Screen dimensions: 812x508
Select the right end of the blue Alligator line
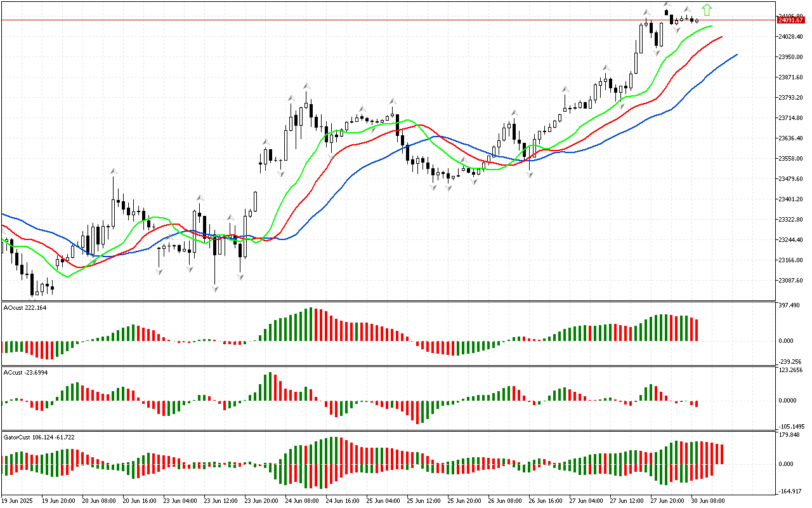[736, 55]
